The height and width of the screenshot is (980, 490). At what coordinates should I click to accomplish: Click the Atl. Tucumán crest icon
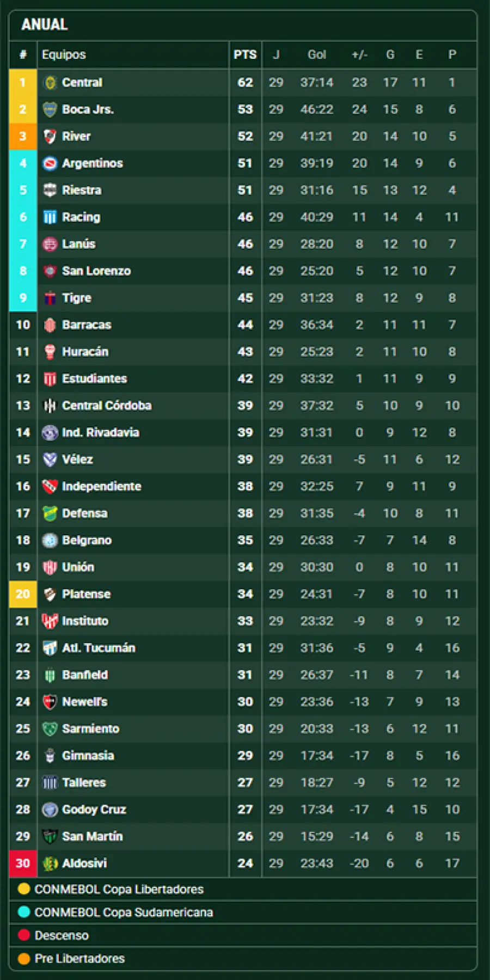coord(50,648)
